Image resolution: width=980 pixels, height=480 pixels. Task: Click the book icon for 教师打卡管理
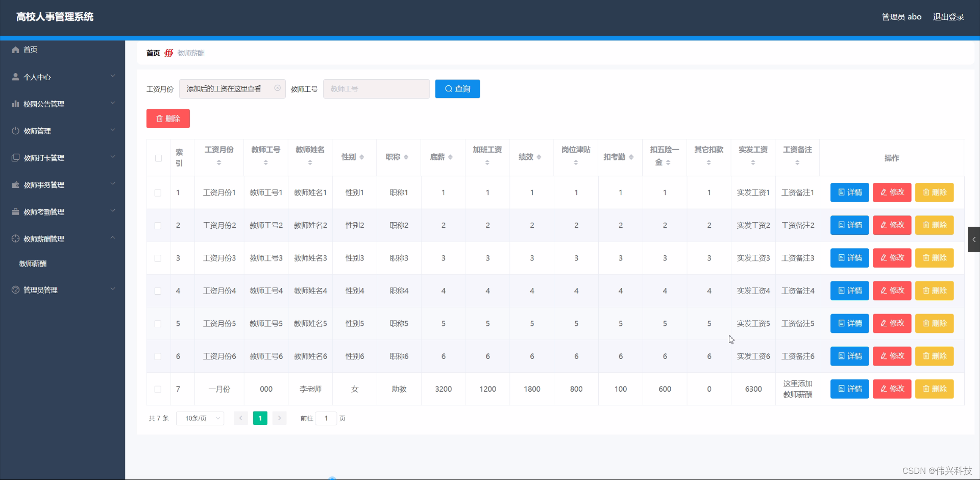15,158
